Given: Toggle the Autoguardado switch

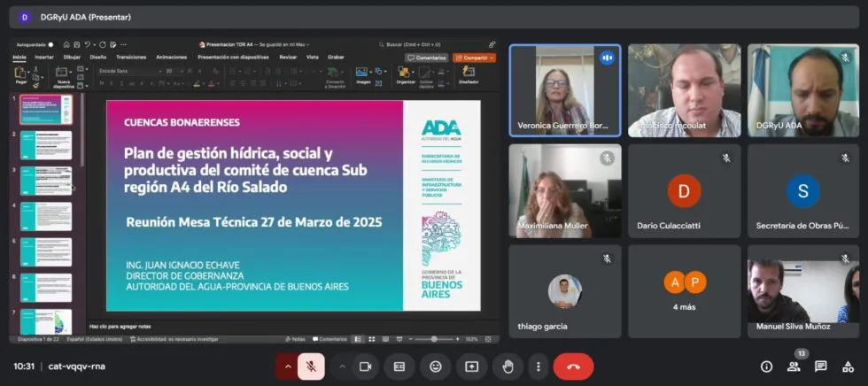Looking at the screenshot, I should coord(50,45).
